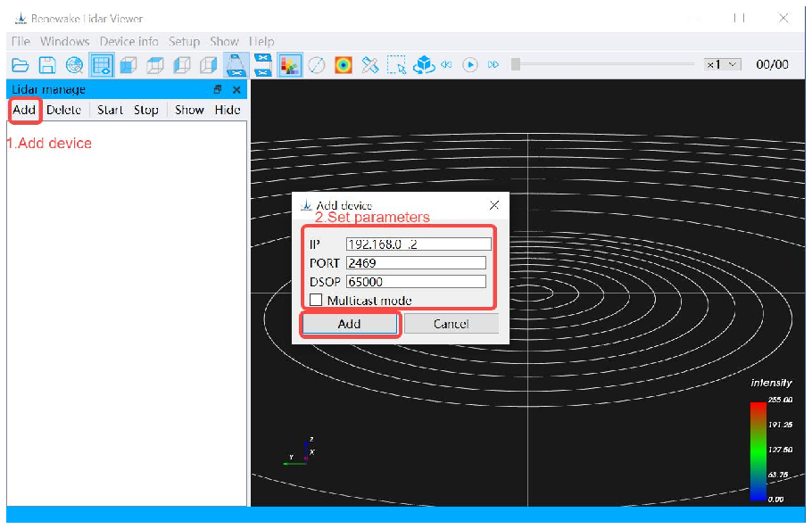The width and height of the screenshot is (812, 529).
Task: Close the Add device dialog
Action: [x=494, y=205]
